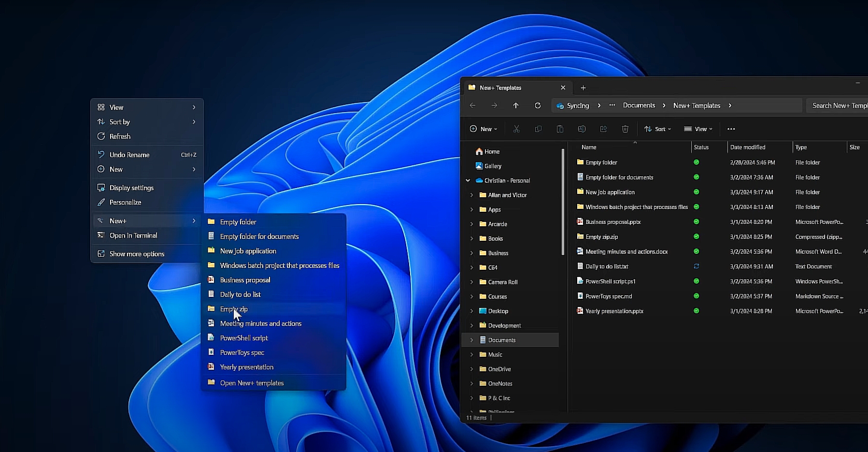Screen dimensions: 868x452
Task: Expand the Documents folder in navigation pane
Action: coord(472,340)
